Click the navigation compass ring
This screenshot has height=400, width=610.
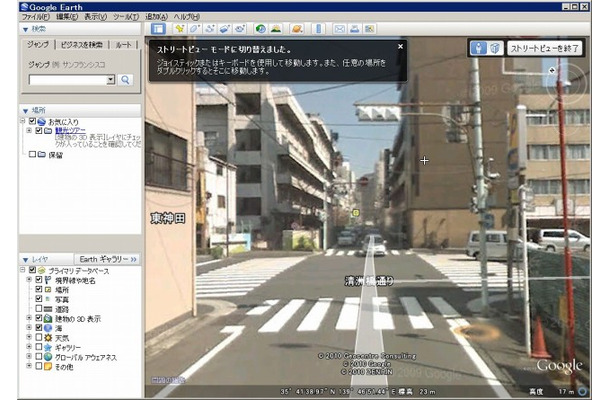(x=566, y=83)
